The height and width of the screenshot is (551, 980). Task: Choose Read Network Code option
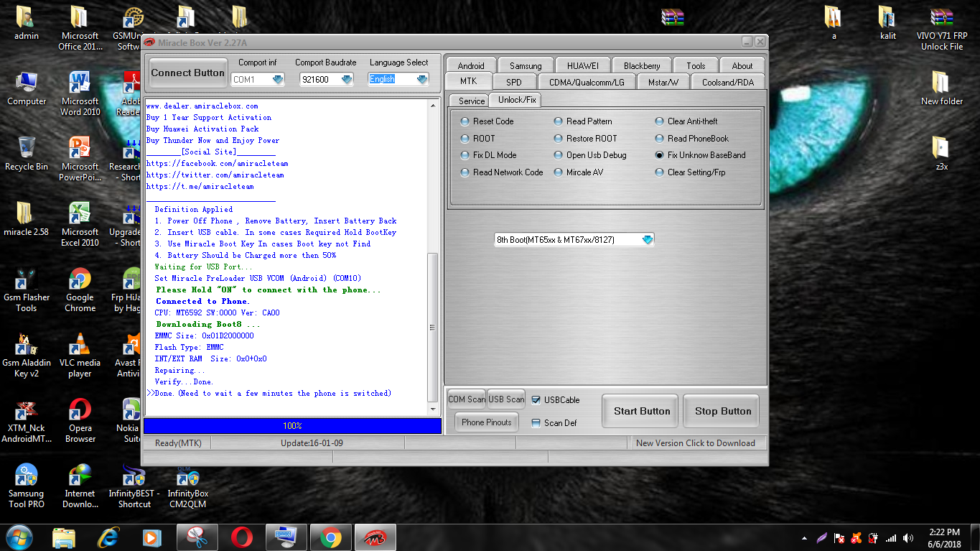click(502, 172)
